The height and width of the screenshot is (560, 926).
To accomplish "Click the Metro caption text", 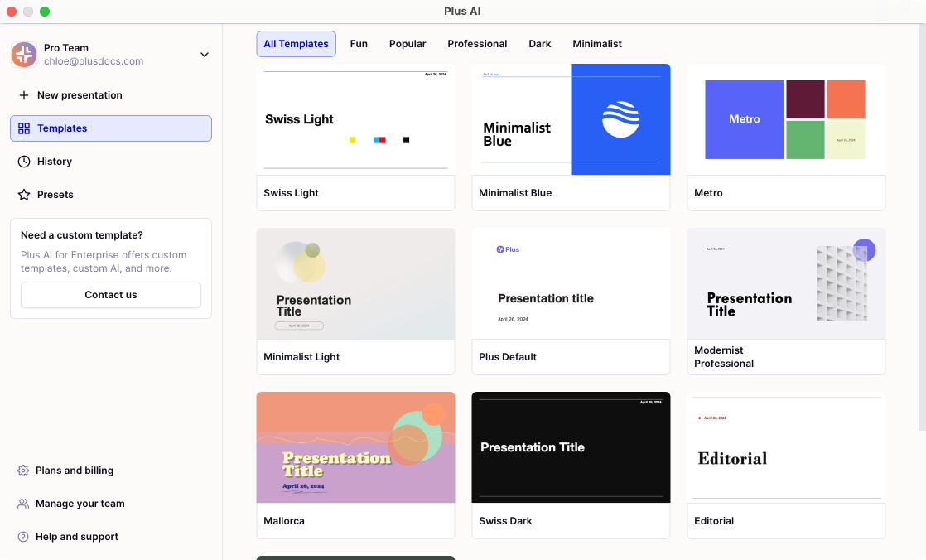I will click(x=708, y=192).
